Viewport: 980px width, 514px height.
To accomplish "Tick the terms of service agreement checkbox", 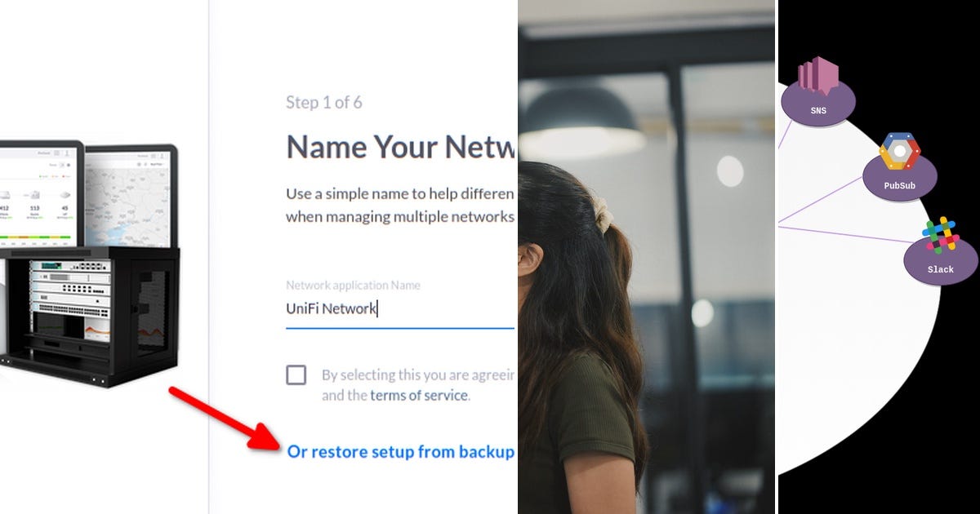I will tap(296, 375).
